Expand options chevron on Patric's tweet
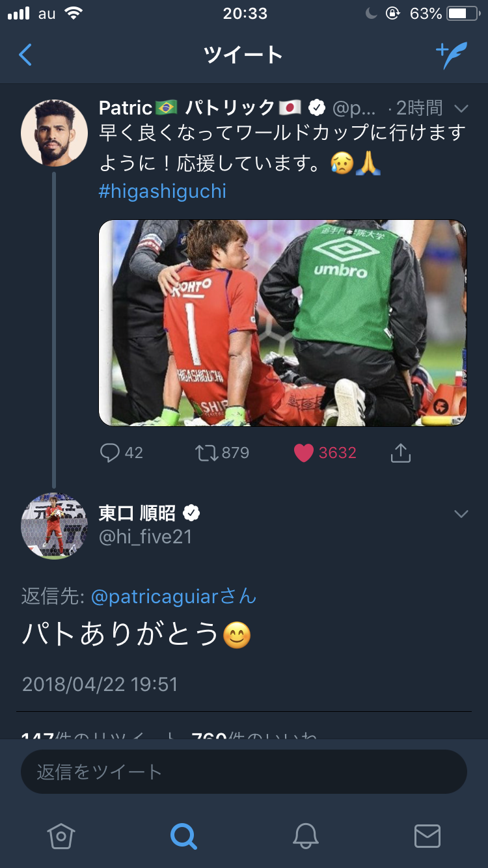 [461, 108]
